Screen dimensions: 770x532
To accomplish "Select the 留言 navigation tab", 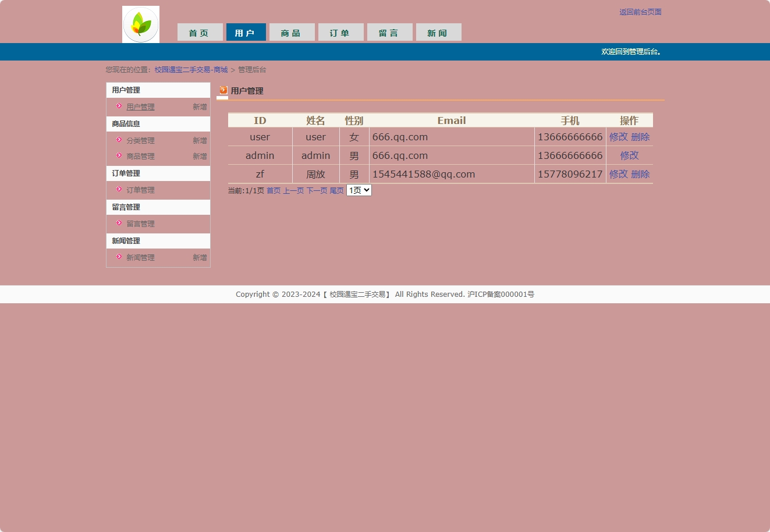I will 388,33.
